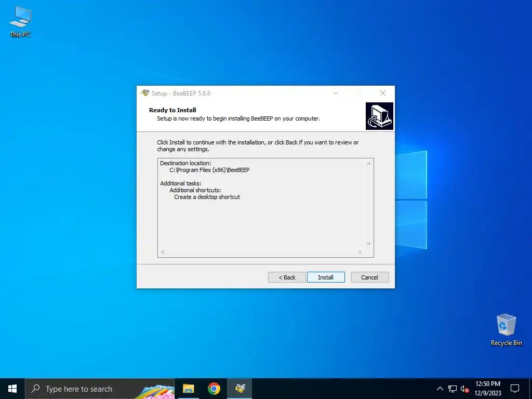Minimize the BeeBEEP setup window

click(x=336, y=93)
